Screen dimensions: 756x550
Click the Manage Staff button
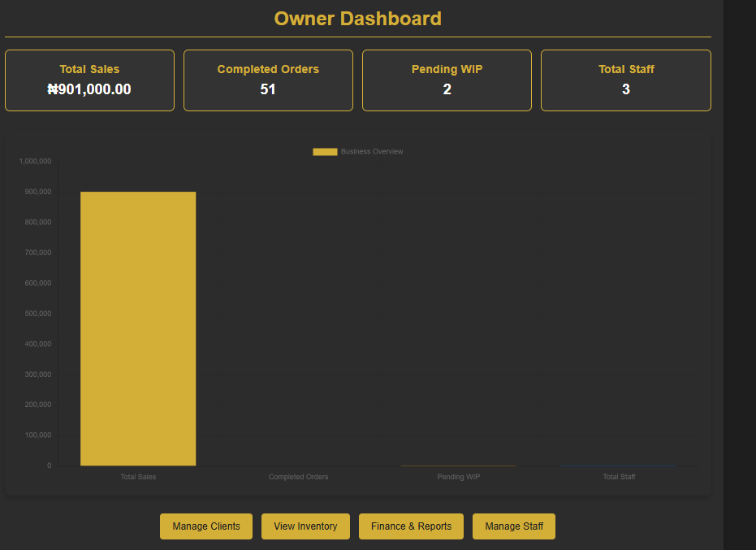[513, 526]
